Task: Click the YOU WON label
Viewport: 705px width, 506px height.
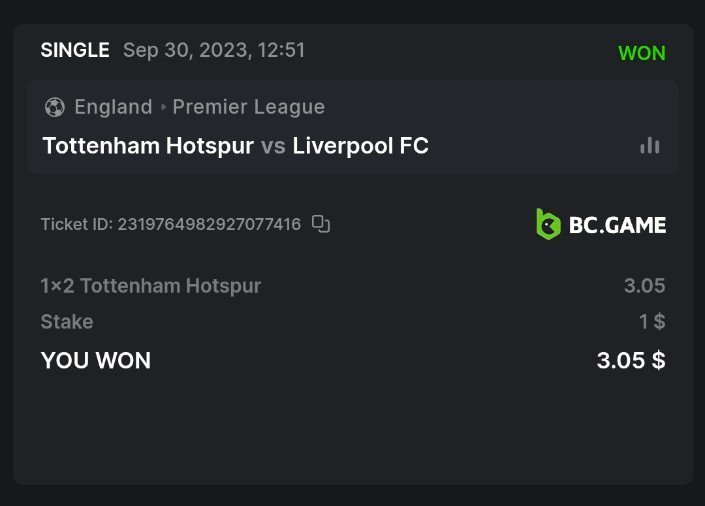Action: (x=96, y=361)
